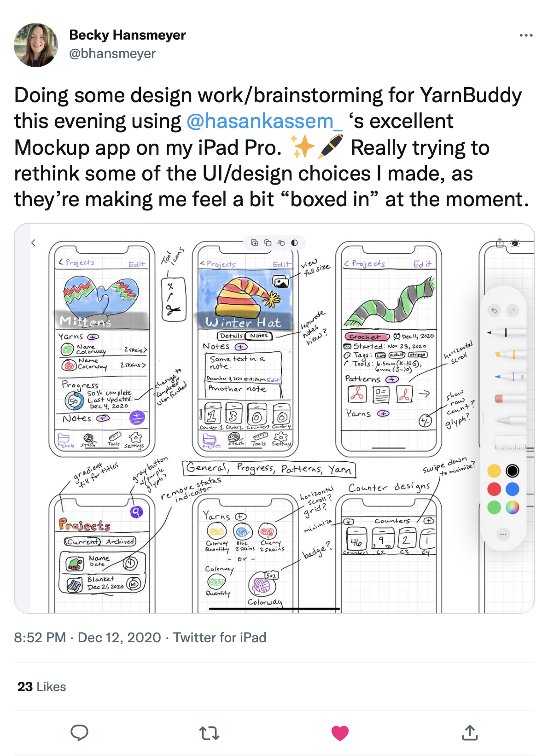Unlike the tweet with the heart icon
Viewport: 548px width, 756px height.
click(340, 733)
